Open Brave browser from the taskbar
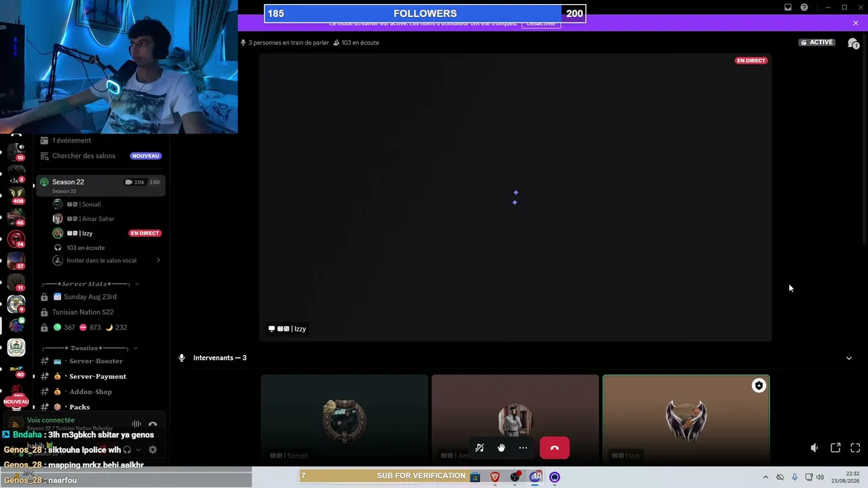Viewport: 868px width, 488px height. pos(494,477)
